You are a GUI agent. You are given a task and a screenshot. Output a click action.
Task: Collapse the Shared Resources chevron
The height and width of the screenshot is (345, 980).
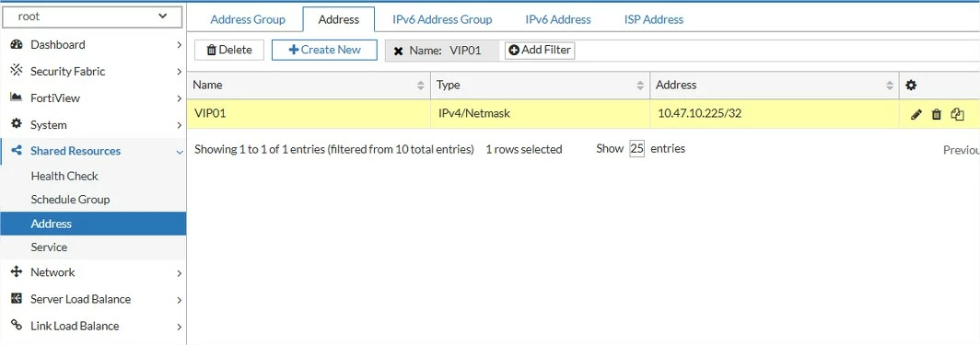coord(180,152)
